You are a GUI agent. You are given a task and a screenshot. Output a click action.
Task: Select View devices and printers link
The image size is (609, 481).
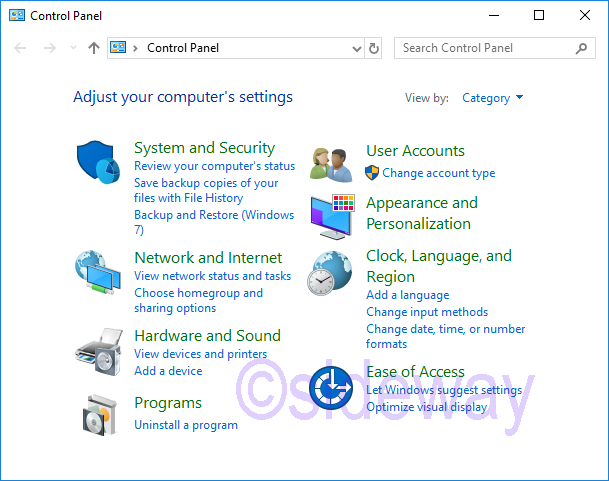coord(200,354)
